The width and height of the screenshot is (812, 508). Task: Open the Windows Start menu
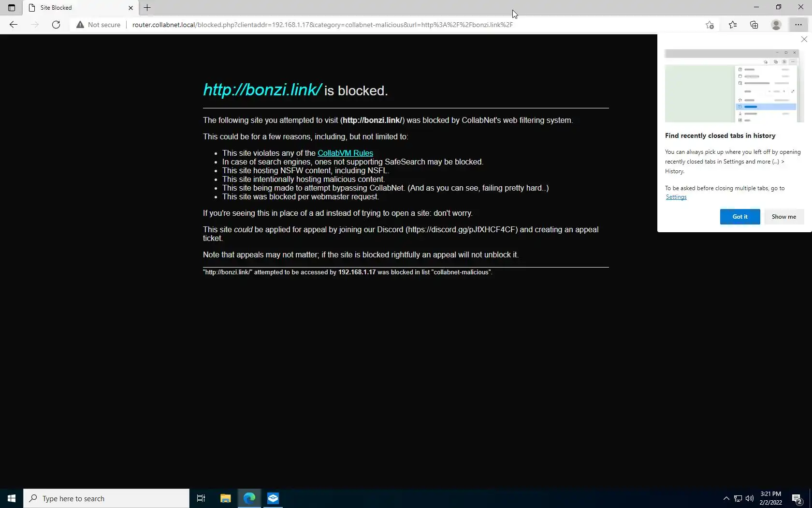(12, 498)
